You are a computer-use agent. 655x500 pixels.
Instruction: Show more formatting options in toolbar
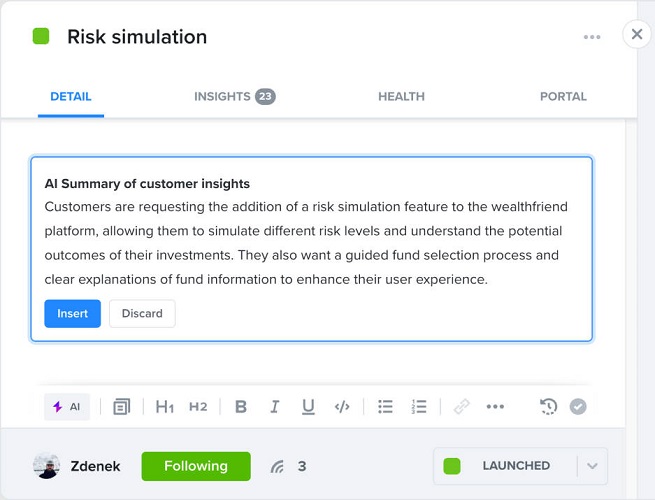(495, 407)
